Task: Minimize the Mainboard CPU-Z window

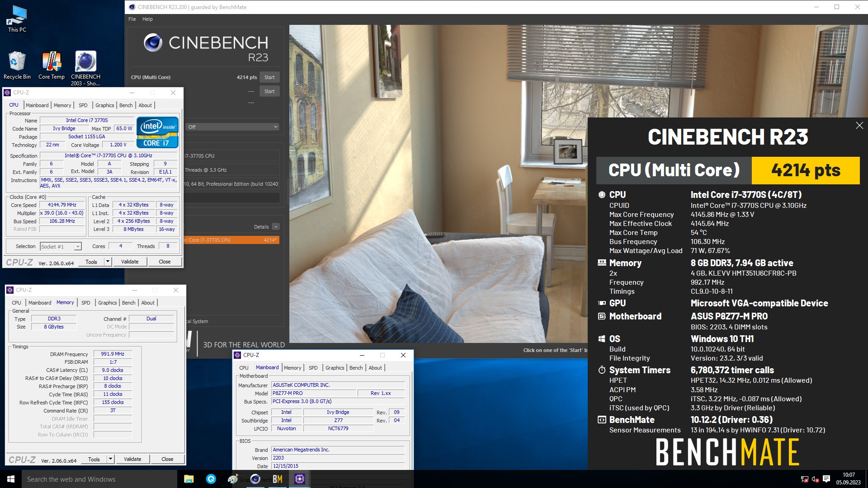Action: tap(362, 355)
